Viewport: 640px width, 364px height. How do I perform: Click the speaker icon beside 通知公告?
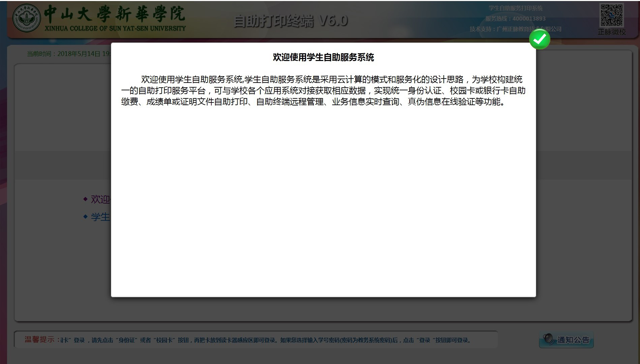(549, 339)
